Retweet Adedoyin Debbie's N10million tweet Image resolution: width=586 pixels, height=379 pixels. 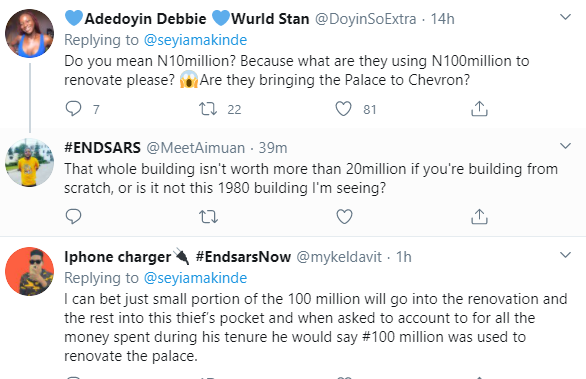point(208,109)
